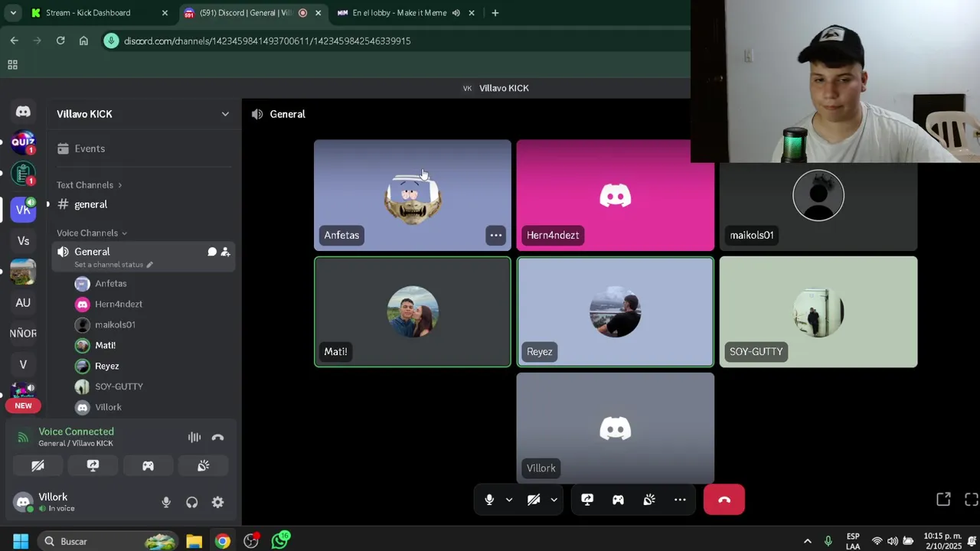Expand Villavo KICK server menu chevron
Viewport: 980px width, 551px height.
point(225,114)
